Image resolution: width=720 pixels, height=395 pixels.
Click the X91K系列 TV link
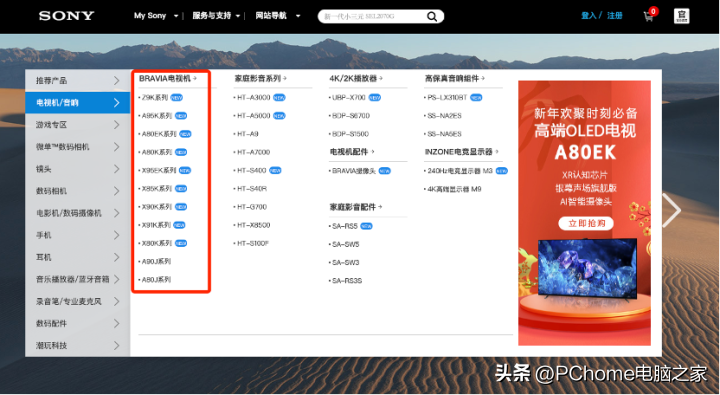click(x=156, y=225)
